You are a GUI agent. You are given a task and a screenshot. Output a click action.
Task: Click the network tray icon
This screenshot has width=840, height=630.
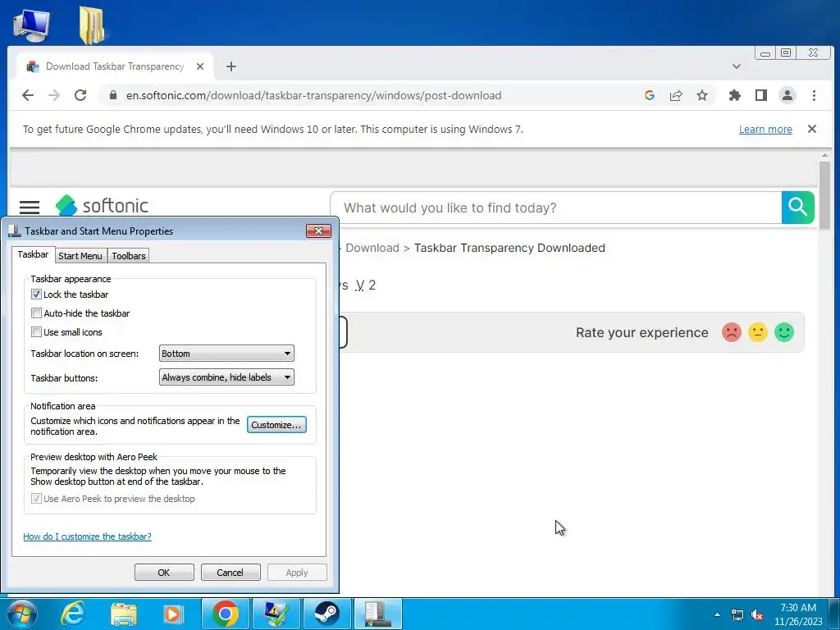(737, 615)
